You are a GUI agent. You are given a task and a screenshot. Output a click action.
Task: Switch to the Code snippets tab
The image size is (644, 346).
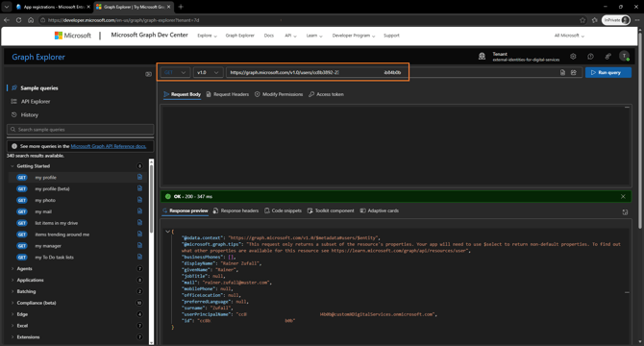pyautogui.click(x=283, y=211)
